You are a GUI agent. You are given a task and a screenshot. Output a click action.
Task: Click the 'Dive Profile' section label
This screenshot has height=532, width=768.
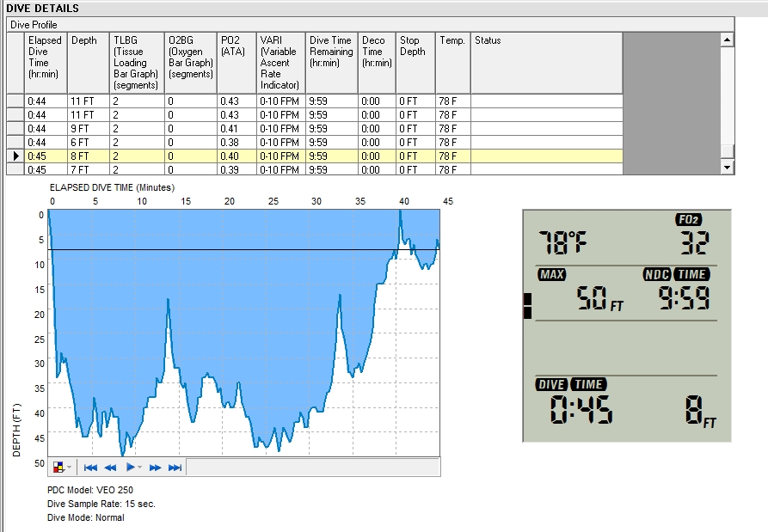point(34,24)
